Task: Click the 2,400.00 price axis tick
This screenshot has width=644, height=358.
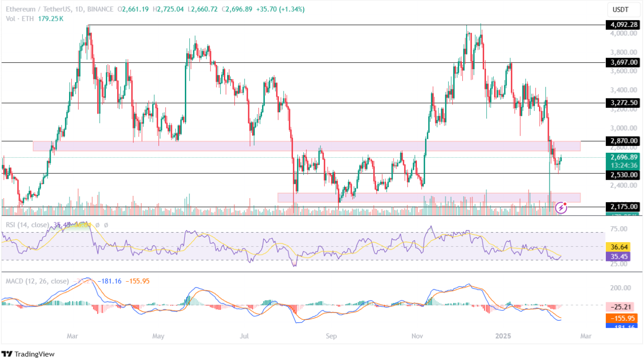Action: coord(623,185)
